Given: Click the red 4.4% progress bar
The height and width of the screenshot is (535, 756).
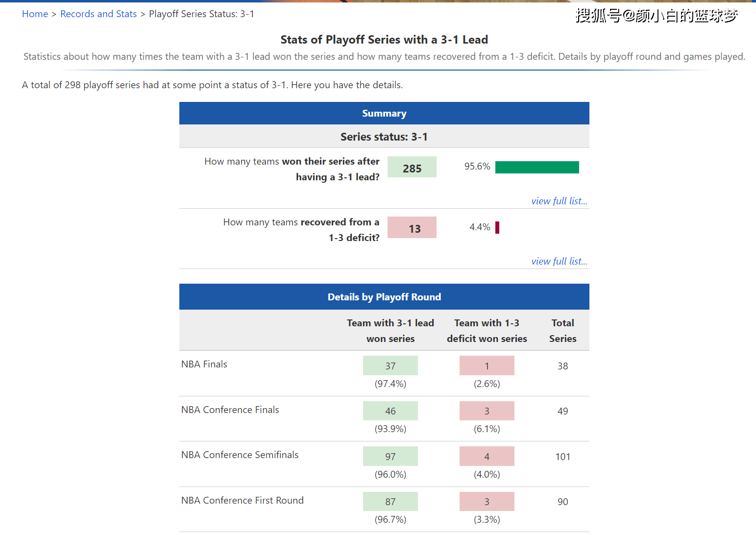Looking at the screenshot, I should click(497, 227).
